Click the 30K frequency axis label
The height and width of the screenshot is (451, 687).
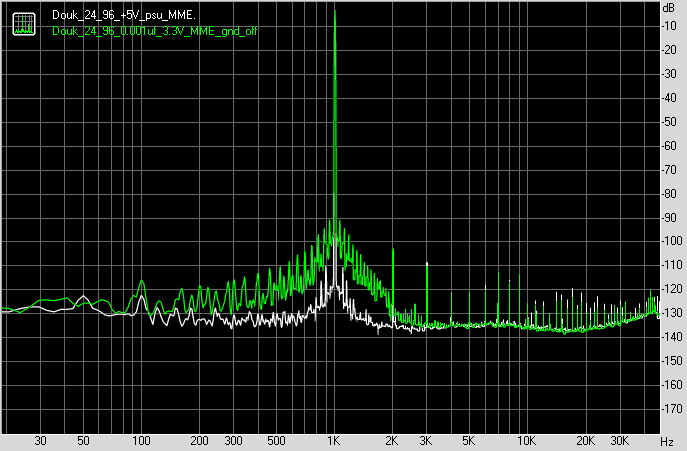click(x=619, y=440)
